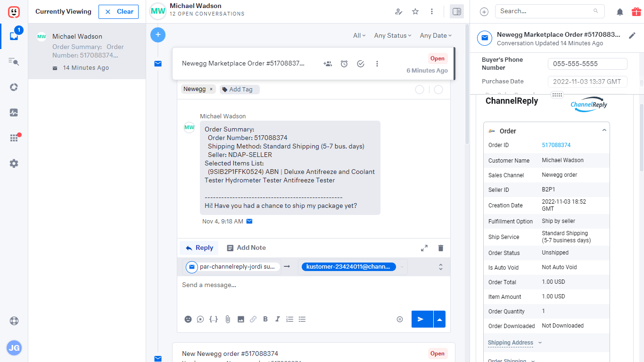Click the Open status badge on Marketplace Order

pos(438,58)
